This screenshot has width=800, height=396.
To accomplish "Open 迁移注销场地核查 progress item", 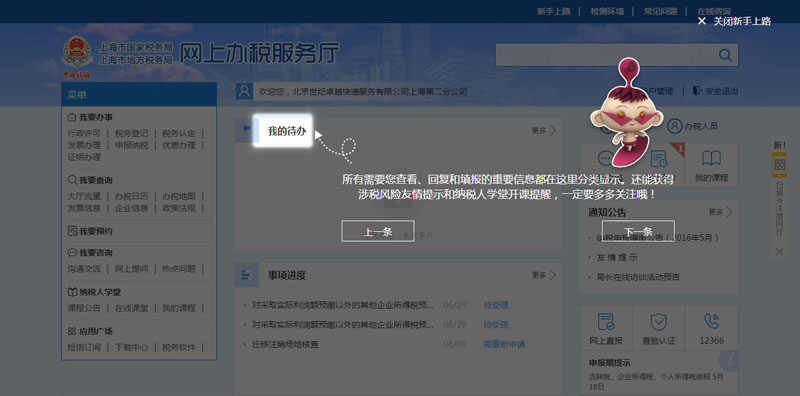I will (x=285, y=344).
